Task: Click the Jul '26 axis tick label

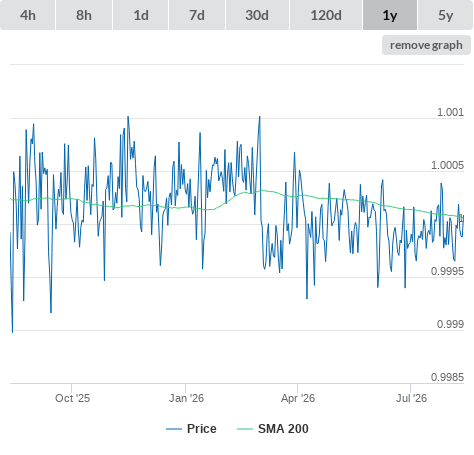Action: pos(411,398)
